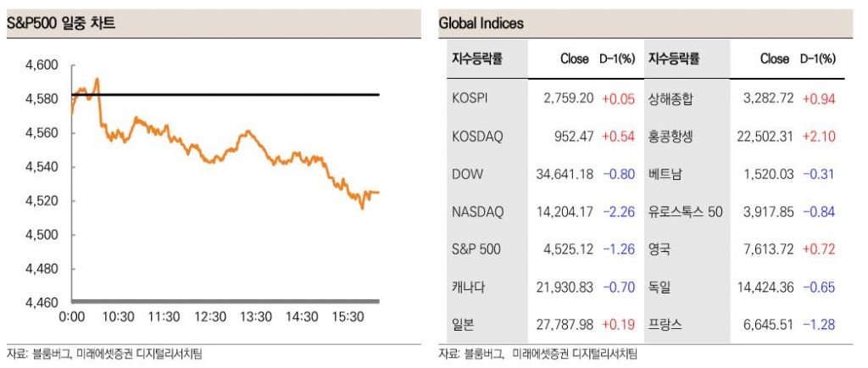Viewport: 868px width, 368px height.
Task: Click the DOW index label
Action: tap(468, 174)
